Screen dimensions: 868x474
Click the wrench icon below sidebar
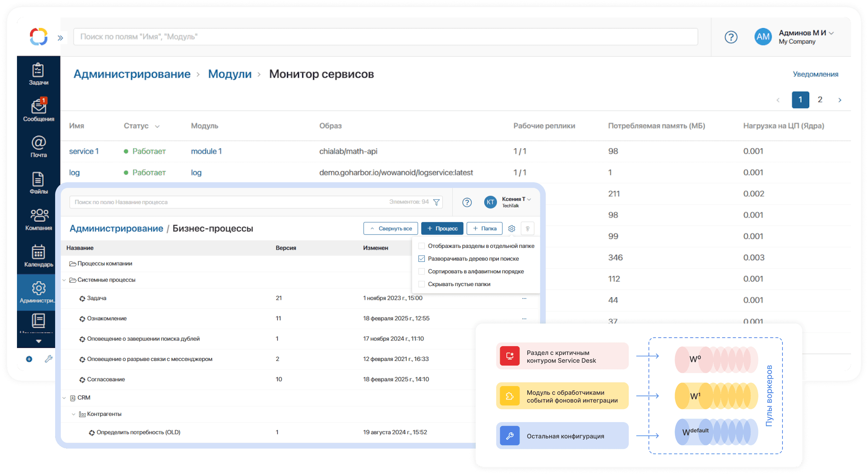[x=48, y=359]
